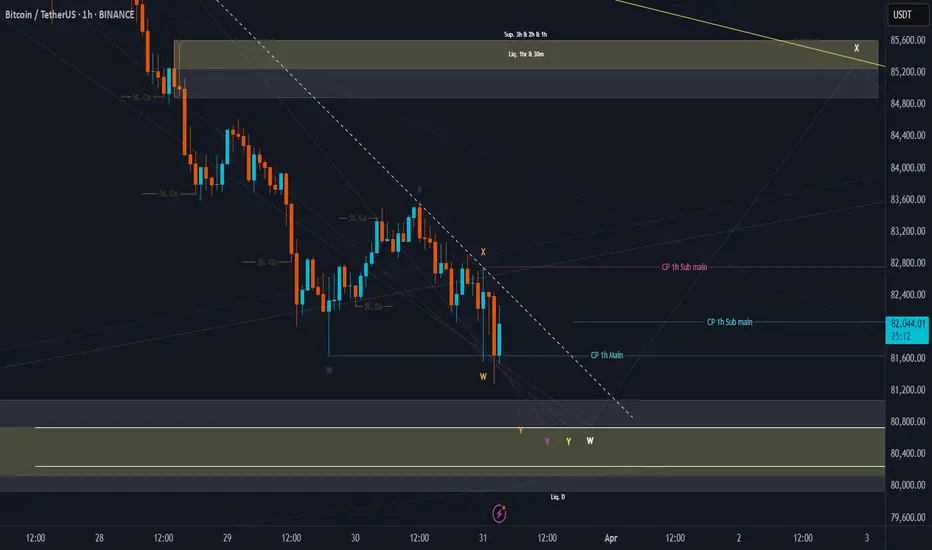Click the 'Liq. D' label
Screen dimensions: 932x550
pyautogui.click(x=558, y=496)
